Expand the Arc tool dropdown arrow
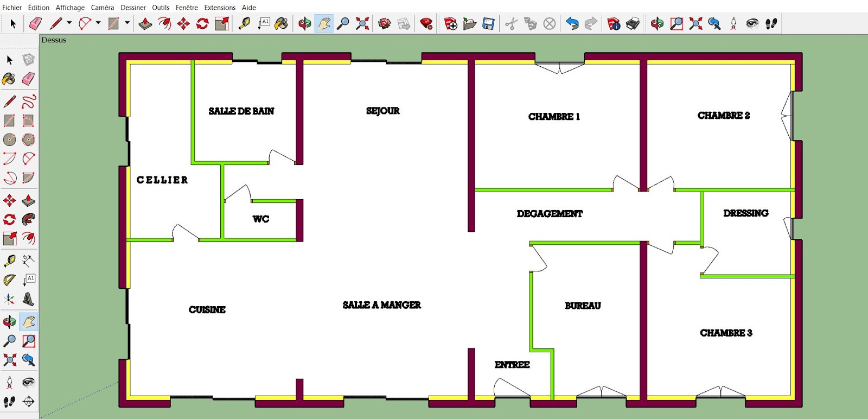The width and height of the screenshot is (868, 419). [98, 23]
